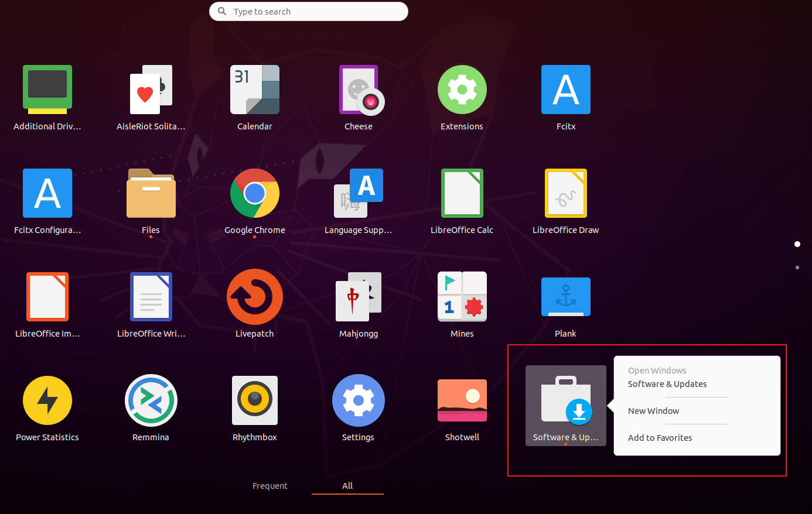This screenshot has height=514, width=812.
Task: Launch AisleRiot Solitaire
Action: click(x=151, y=90)
